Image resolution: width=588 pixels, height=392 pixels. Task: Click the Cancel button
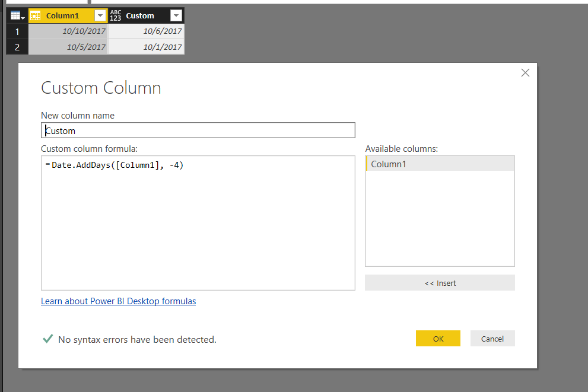pyautogui.click(x=492, y=339)
